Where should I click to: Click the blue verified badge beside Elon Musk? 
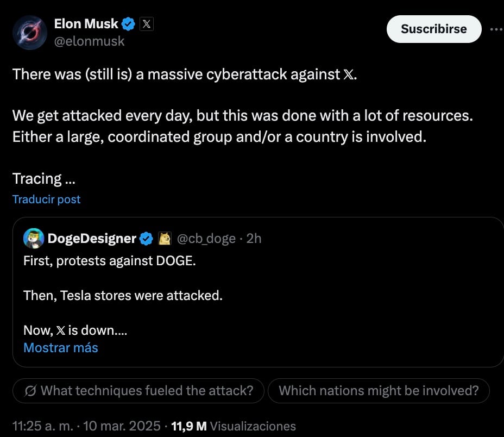pyautogui.click(x=129, y=24)
